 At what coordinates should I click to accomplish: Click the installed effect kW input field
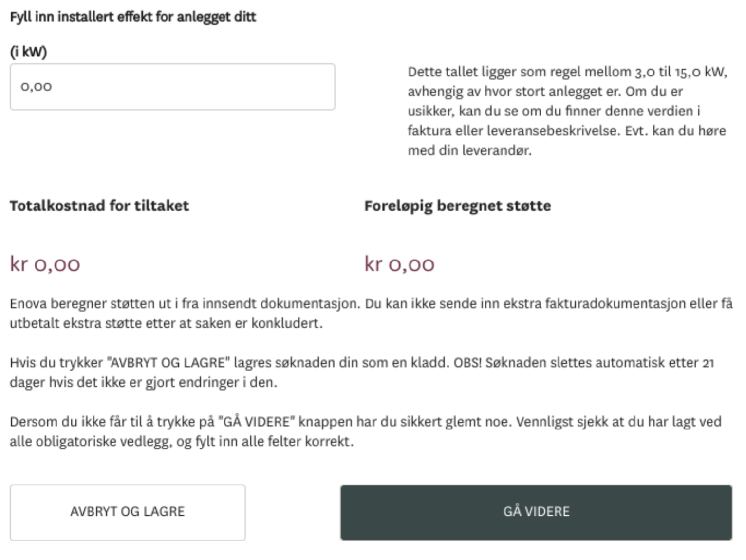(172, 87)
